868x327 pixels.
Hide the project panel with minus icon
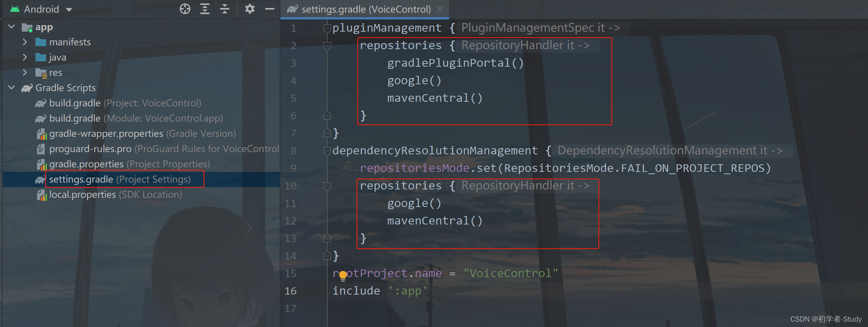270,9
